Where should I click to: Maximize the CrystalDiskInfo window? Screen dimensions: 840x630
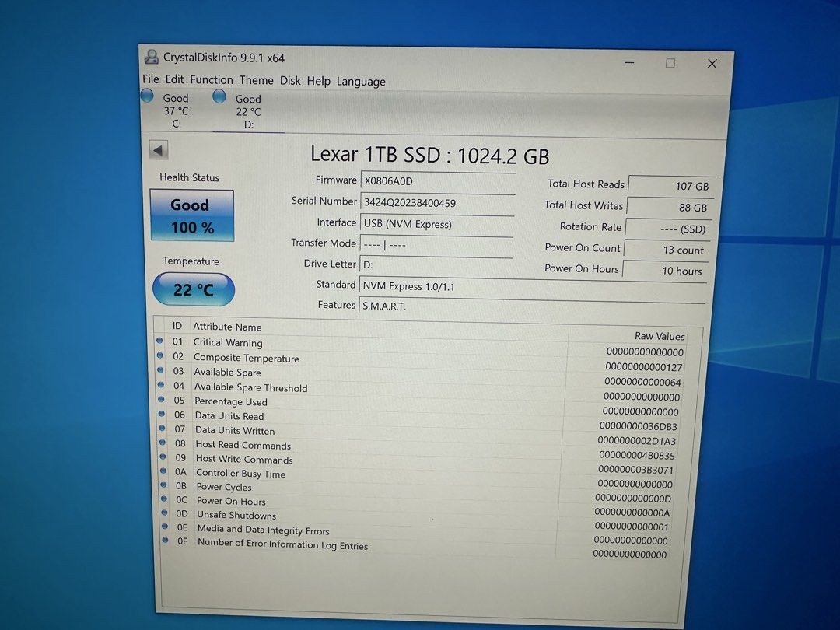(670, 63)
